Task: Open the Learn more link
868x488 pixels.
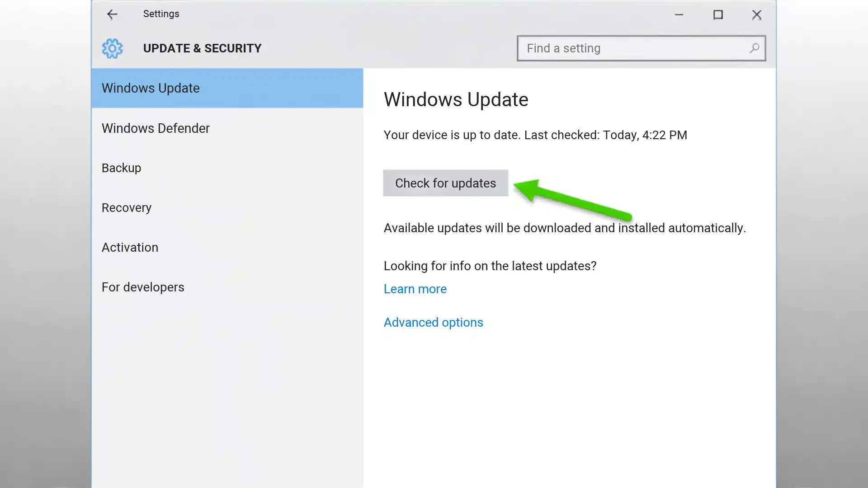Action: [415, 289]
